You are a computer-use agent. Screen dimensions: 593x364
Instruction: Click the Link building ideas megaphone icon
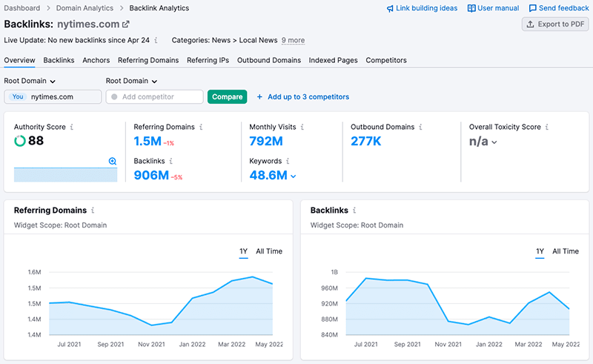click(x=390, y=8)
